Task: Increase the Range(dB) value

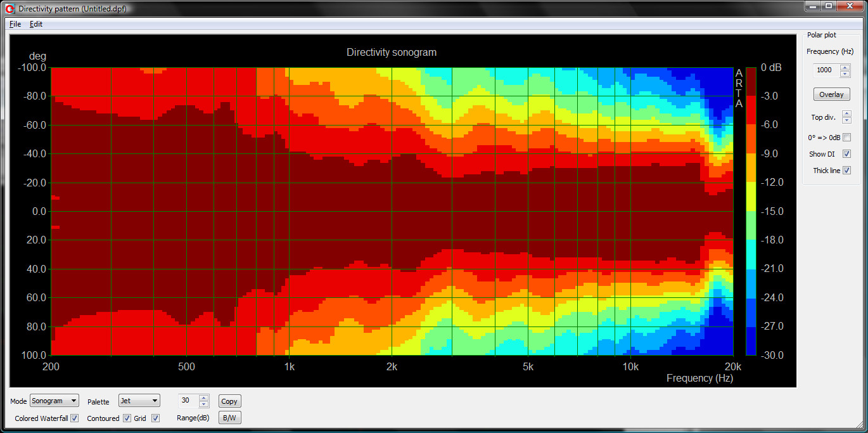Action: 203,398
